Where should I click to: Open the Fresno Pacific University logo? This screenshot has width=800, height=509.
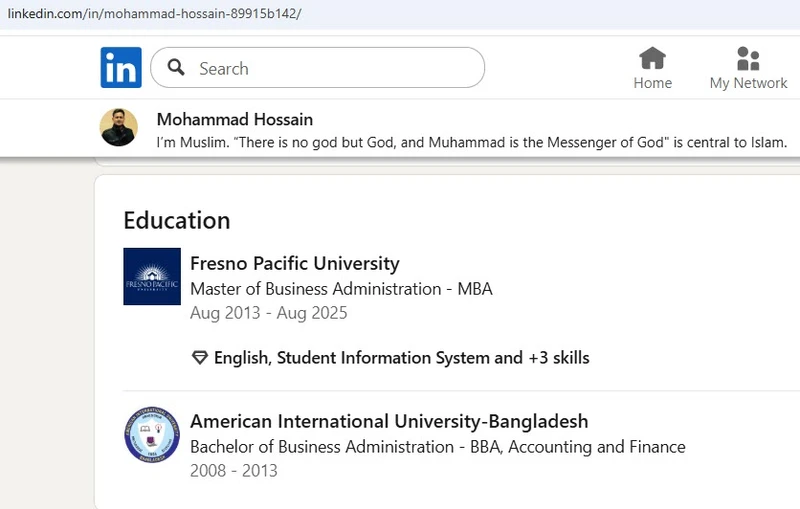152,276
